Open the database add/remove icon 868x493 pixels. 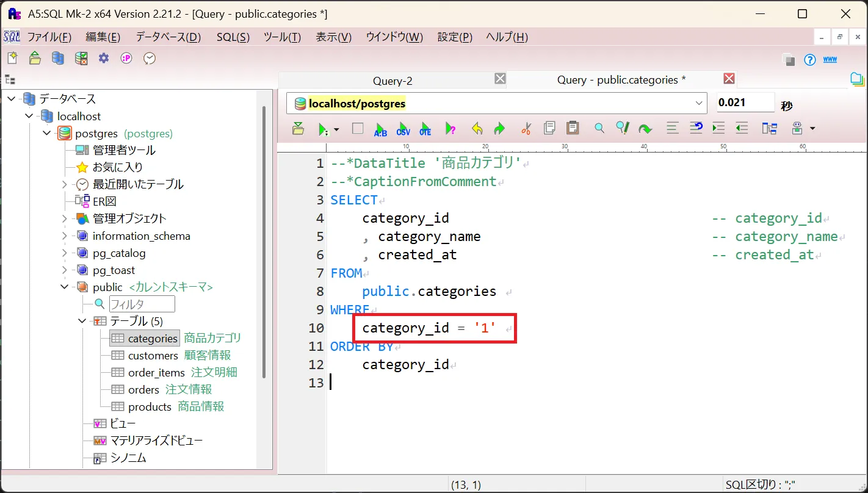click(58, 58)
